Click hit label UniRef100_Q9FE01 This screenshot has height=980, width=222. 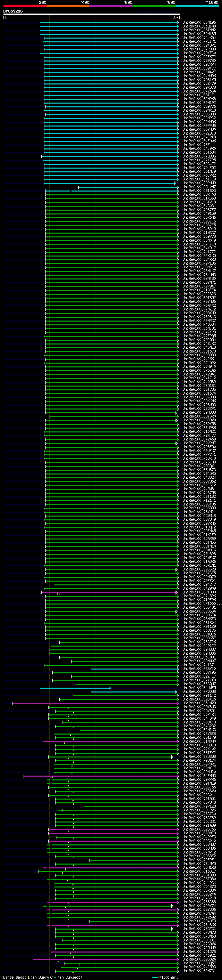tap(199, 581)
